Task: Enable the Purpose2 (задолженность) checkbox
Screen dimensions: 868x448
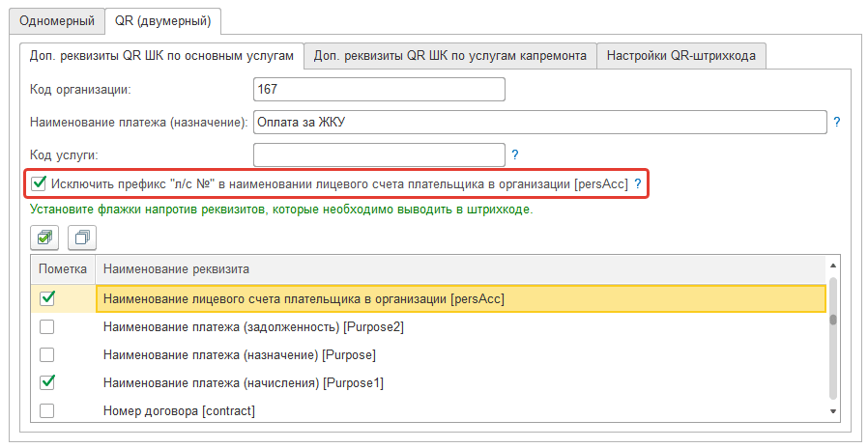Action: tap(47, 327)
